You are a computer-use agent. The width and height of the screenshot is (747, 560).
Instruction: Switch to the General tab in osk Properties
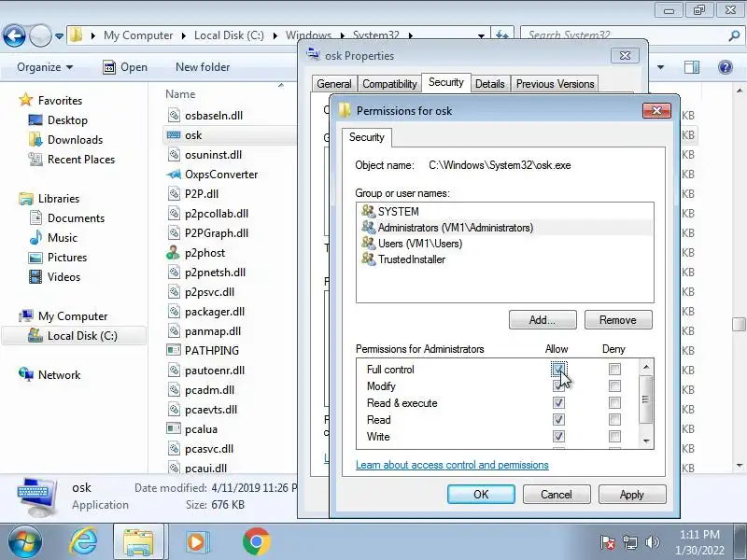[x=334, y=84]
